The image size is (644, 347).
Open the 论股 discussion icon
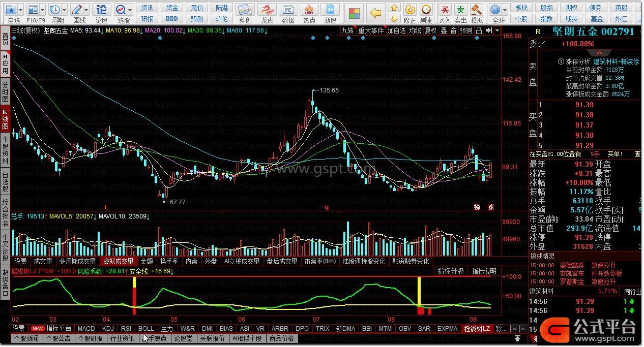(x=102, y=10)
